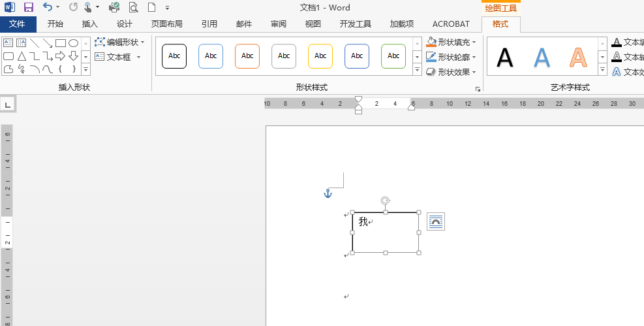Click the Undo arrow icon

pos(47,7)
